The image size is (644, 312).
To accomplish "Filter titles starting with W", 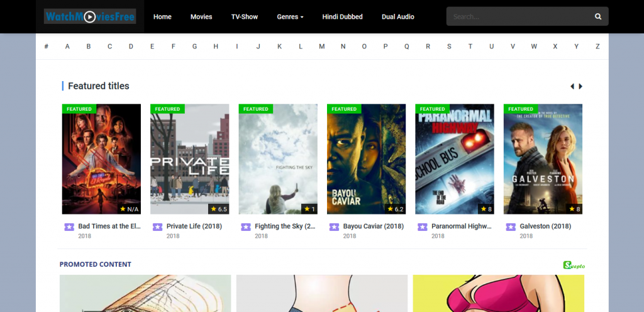I will point(534,47).
